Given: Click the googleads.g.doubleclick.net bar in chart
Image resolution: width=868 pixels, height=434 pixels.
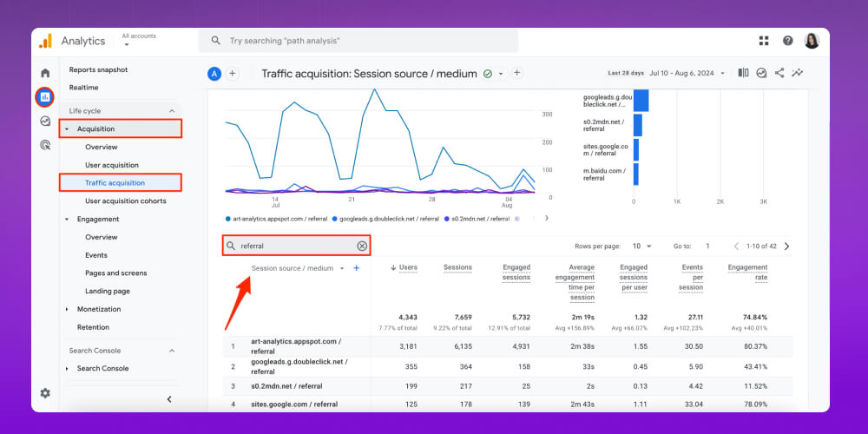Looking at the screenshot, I should [641, 101].
